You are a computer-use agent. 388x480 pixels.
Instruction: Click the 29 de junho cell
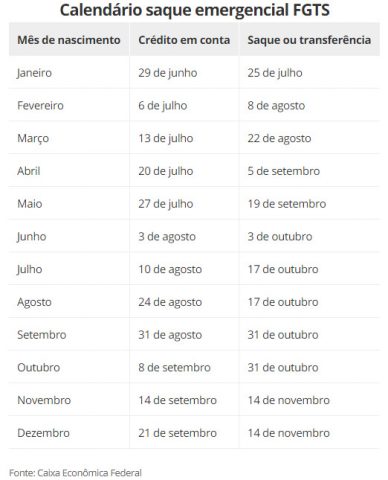(168, 73)
